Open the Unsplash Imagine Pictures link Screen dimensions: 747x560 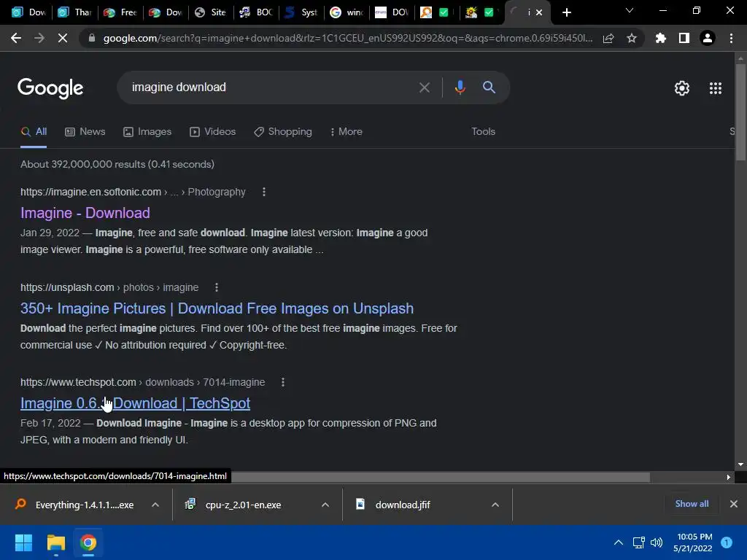217,308
